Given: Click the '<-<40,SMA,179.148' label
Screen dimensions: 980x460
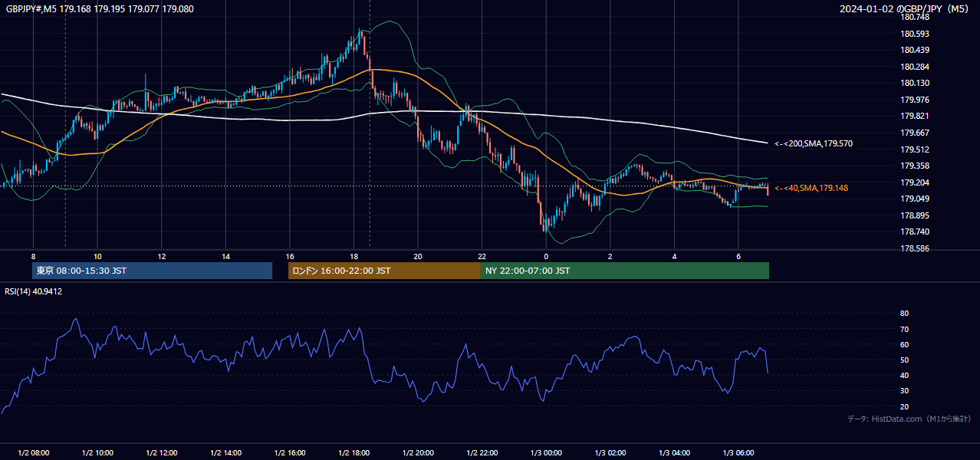Looking at the screenshot, I should (x=811, y=188).
